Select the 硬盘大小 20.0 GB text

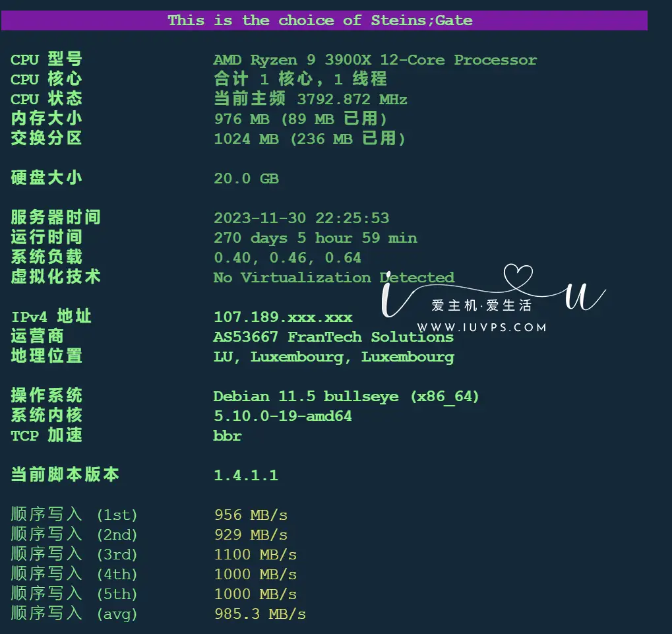(x=246, y=178)
